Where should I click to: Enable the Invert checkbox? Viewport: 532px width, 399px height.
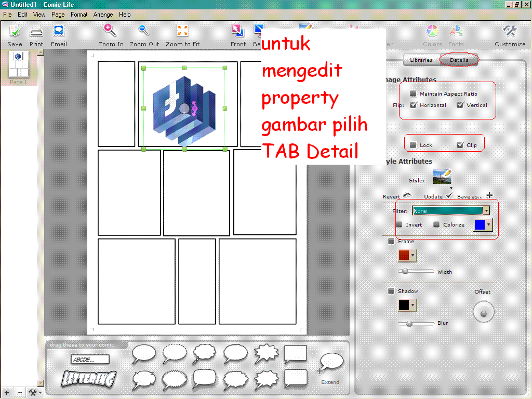point(400,224)
